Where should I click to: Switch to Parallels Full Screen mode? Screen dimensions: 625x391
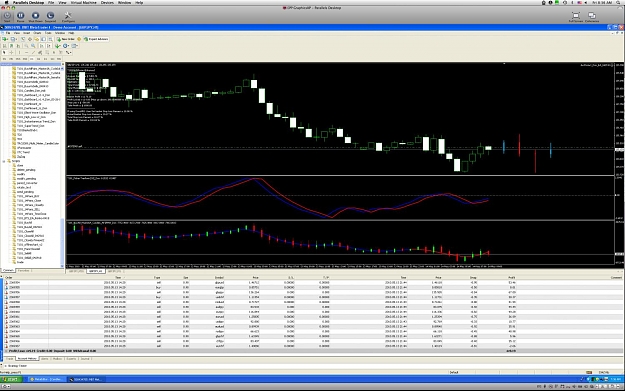[576, 16]
